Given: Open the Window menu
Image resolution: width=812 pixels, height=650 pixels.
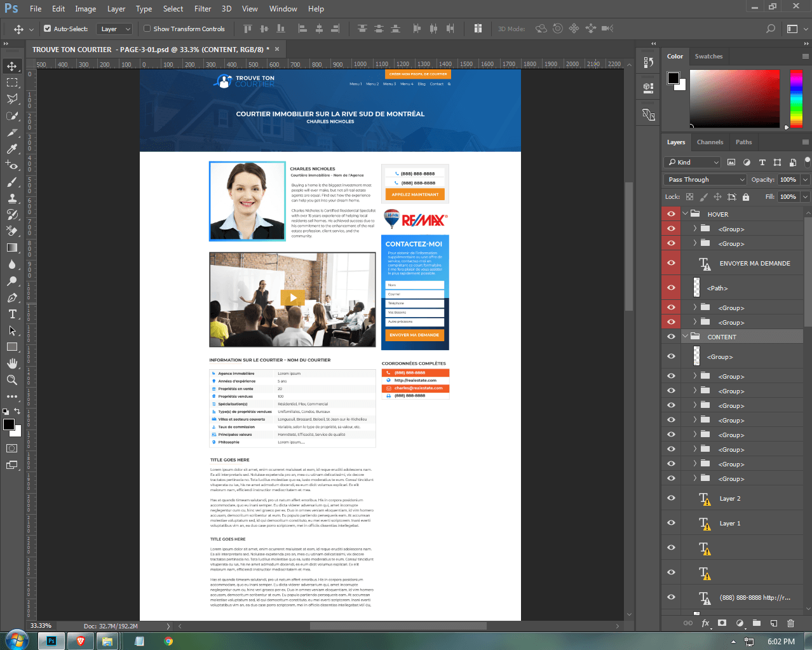Looking at the screenshot, I should coord(283,9).
